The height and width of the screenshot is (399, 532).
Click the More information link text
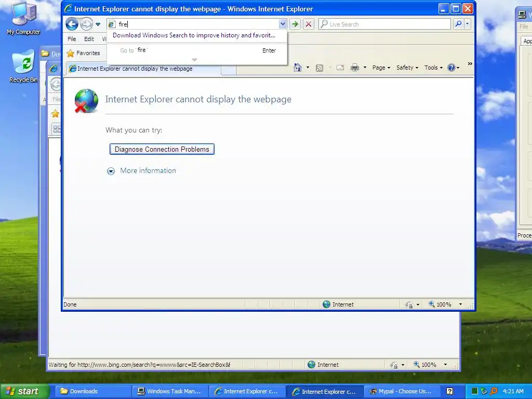click(x=148, y=170)
